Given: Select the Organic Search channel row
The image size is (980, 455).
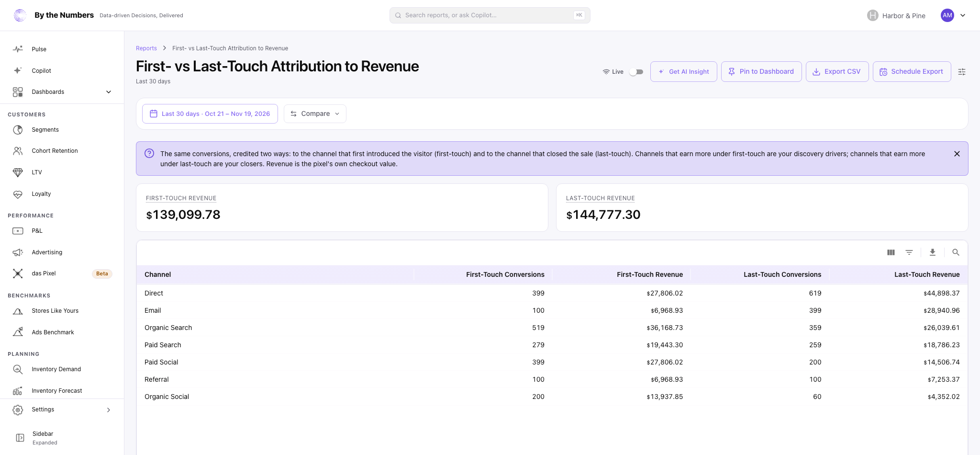Looking at the screenshot, I should (x=552, y=328).
